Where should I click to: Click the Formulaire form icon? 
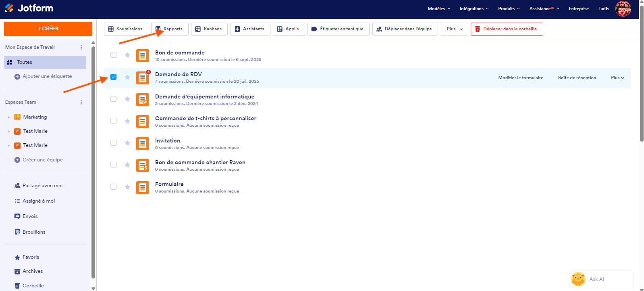pos(143,188)
